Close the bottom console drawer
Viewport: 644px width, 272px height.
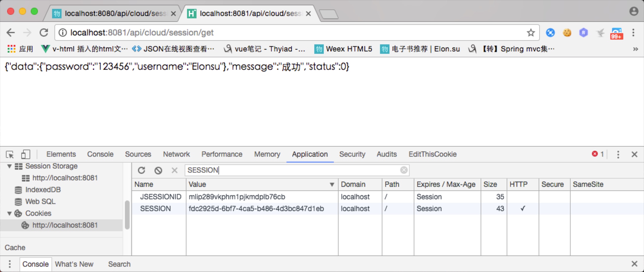pyautogui.click(x=634, y=264)
